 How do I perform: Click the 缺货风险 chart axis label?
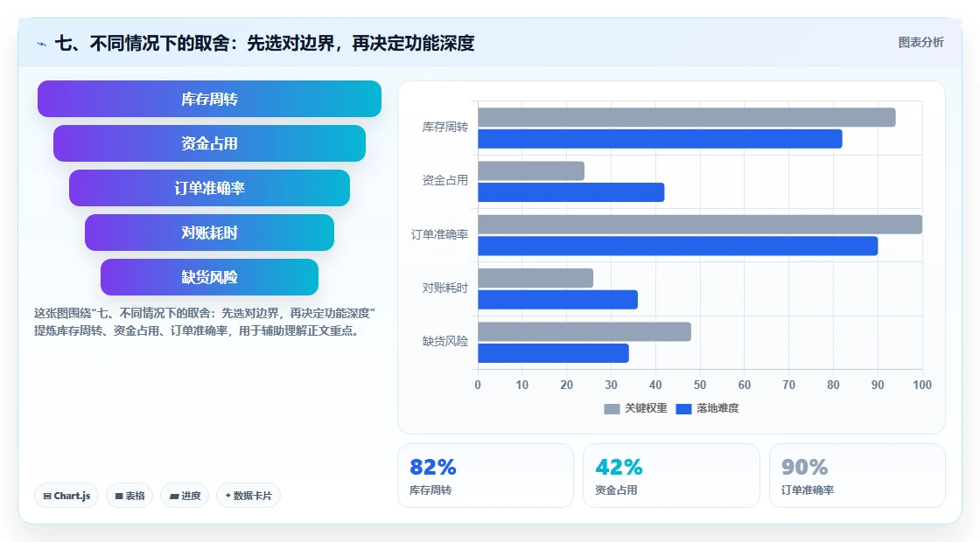pyautogui.click(x=445, y=342)
